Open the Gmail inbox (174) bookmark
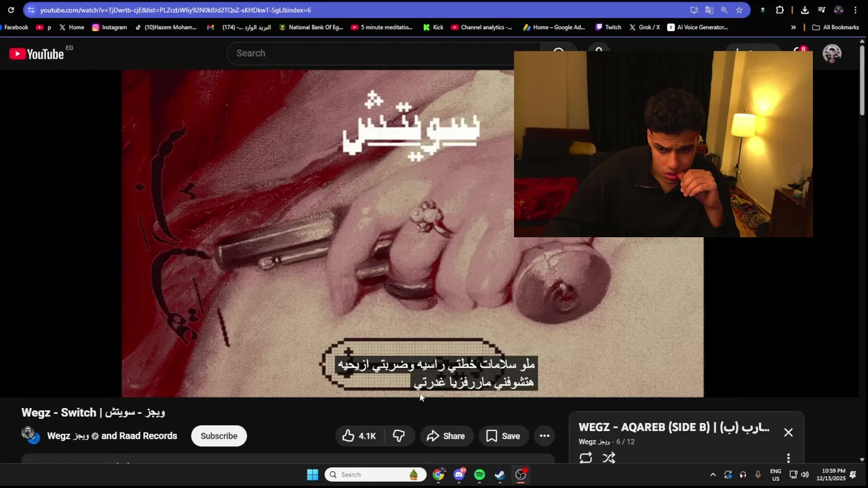 tap(239, 28)
